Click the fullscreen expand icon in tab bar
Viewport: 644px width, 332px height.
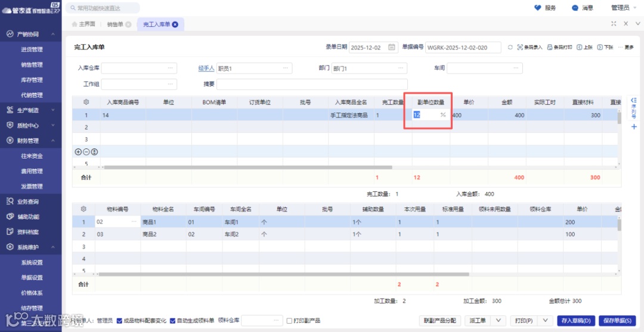614,24
